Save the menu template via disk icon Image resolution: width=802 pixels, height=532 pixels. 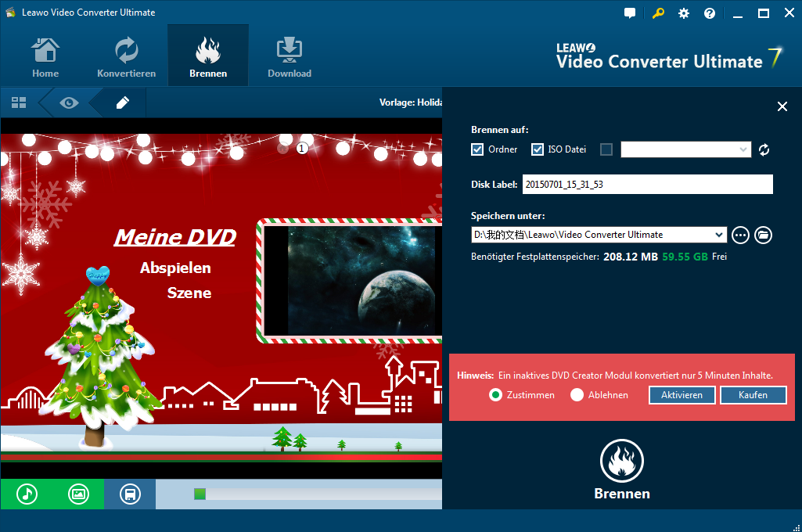click(130, 494)
